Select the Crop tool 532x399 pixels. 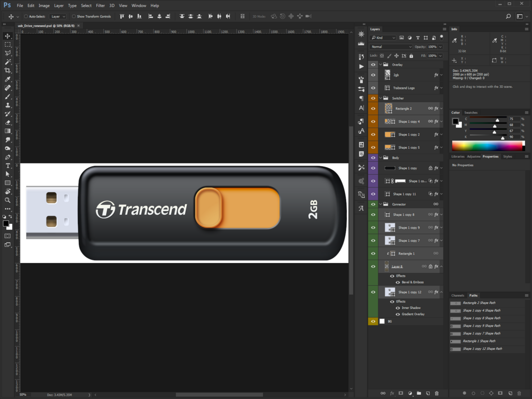pyautogui.click(x=7, y=70)
